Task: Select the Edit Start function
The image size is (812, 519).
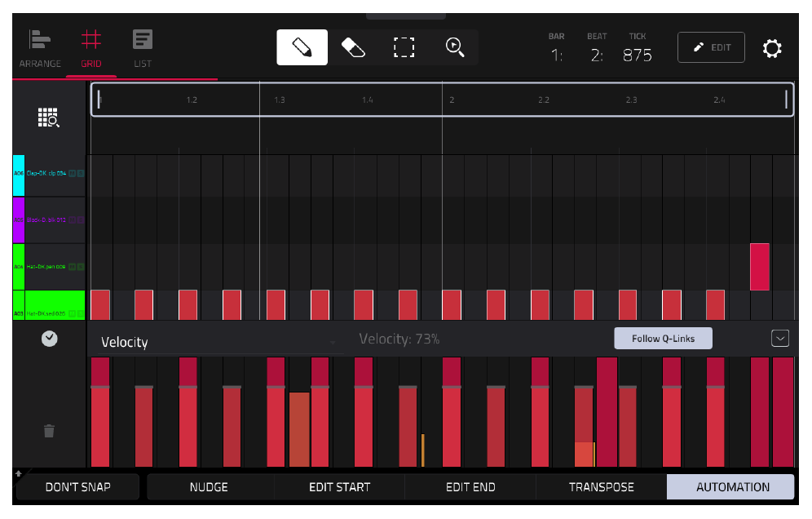Action: click(x=340, y=487)
